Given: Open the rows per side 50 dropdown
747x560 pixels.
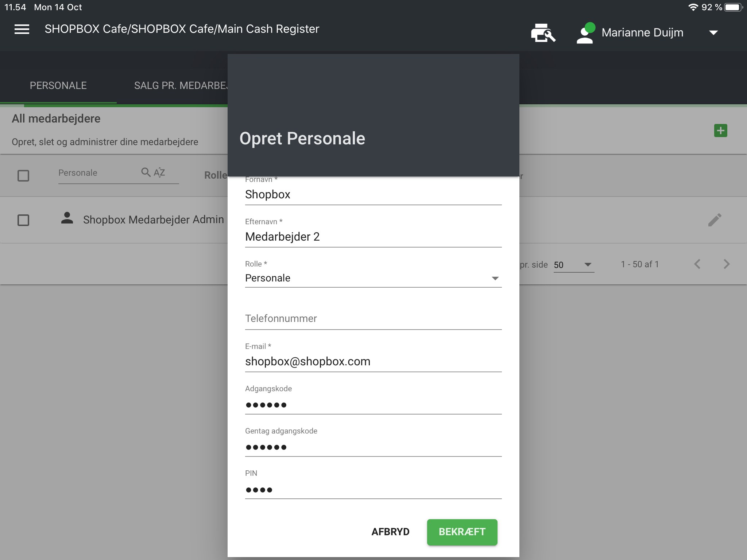Looking at the screenshot, I should coord(574,265).
